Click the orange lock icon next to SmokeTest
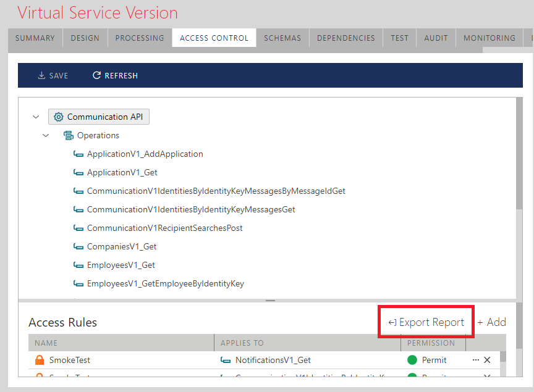534x392 pixels. 40,360
